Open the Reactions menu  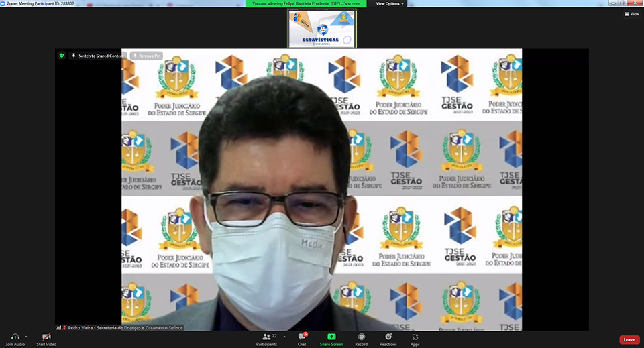point(388,337)
